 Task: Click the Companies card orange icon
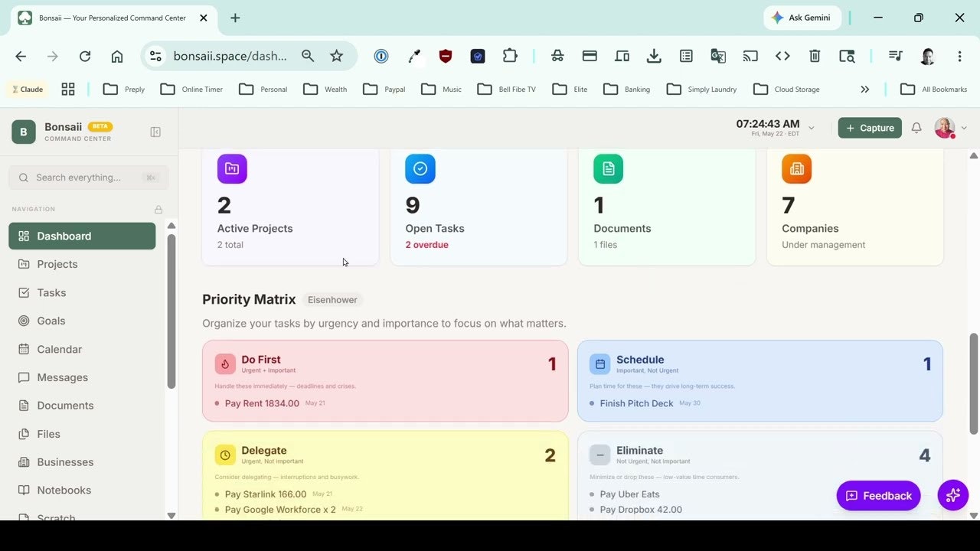coord(796,169)
